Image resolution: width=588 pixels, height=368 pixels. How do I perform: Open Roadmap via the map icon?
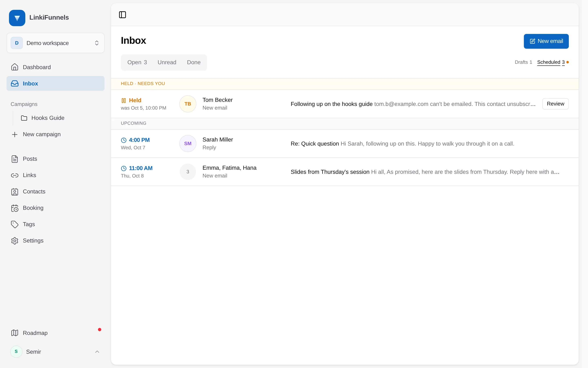(x=14, y=333)
